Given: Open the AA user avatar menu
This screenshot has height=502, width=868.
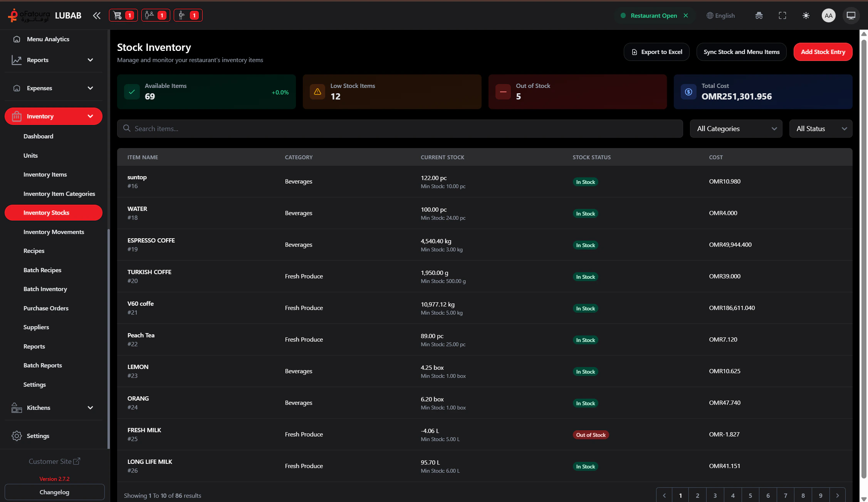Looking at the screenshot, I should (829, 15).
